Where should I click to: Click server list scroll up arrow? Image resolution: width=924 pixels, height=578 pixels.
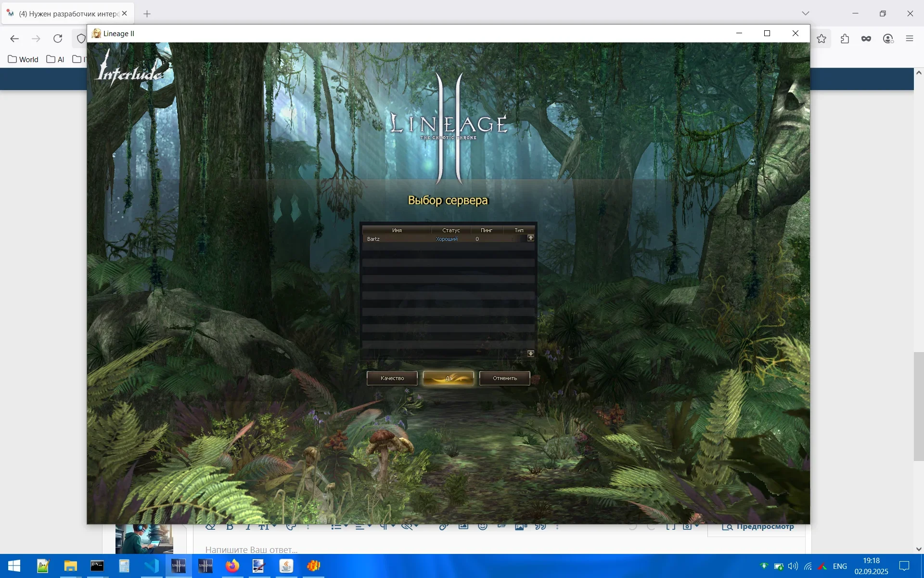pos(531,238)
